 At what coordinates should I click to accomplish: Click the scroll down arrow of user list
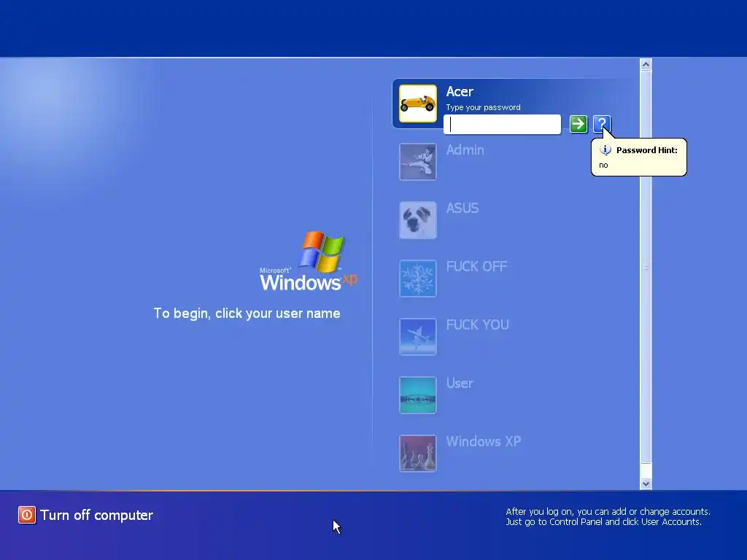[646, 483]
